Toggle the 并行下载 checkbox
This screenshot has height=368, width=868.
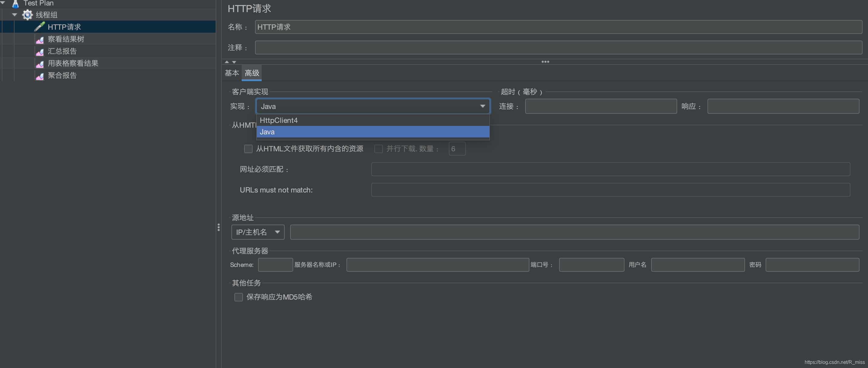pos(378,149)
